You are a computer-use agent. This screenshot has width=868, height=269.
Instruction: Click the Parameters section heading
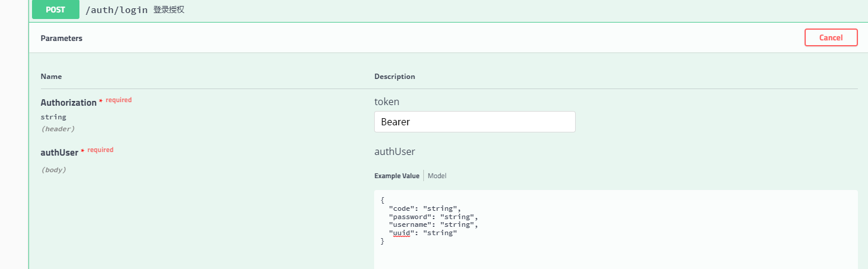point(61,38)
